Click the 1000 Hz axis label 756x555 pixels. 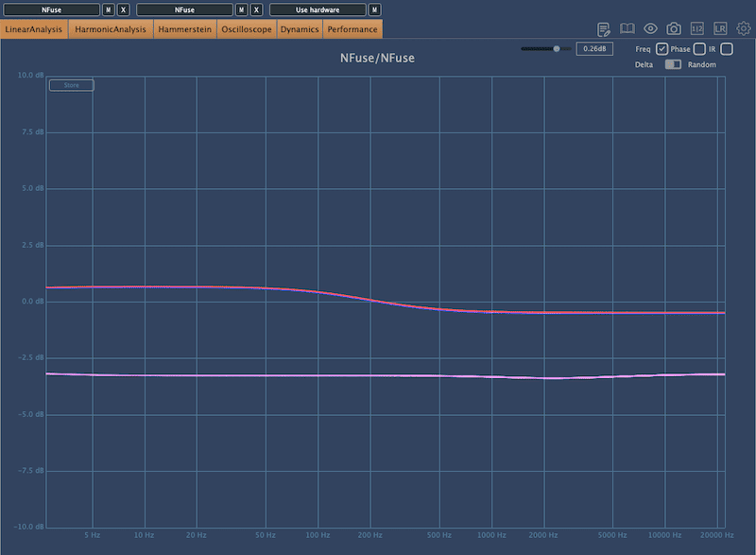(491, 535)
